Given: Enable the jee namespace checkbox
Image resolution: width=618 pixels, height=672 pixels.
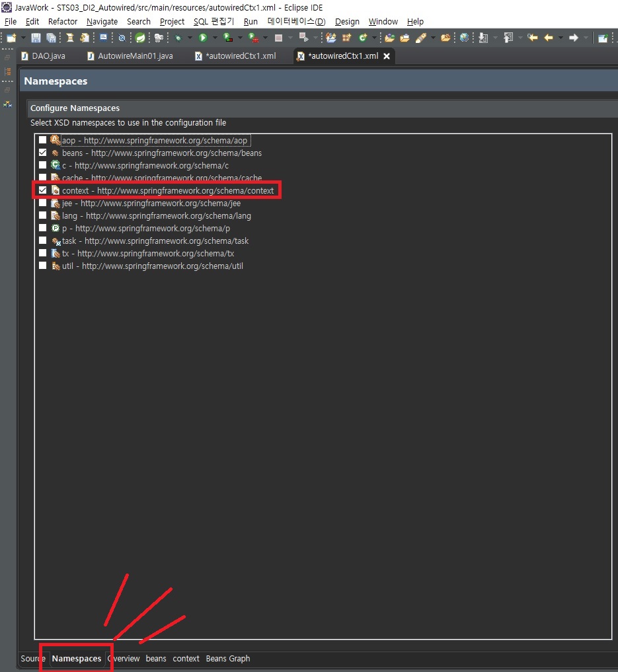Looking at the screenshot, I should click(x=42, y=203).
